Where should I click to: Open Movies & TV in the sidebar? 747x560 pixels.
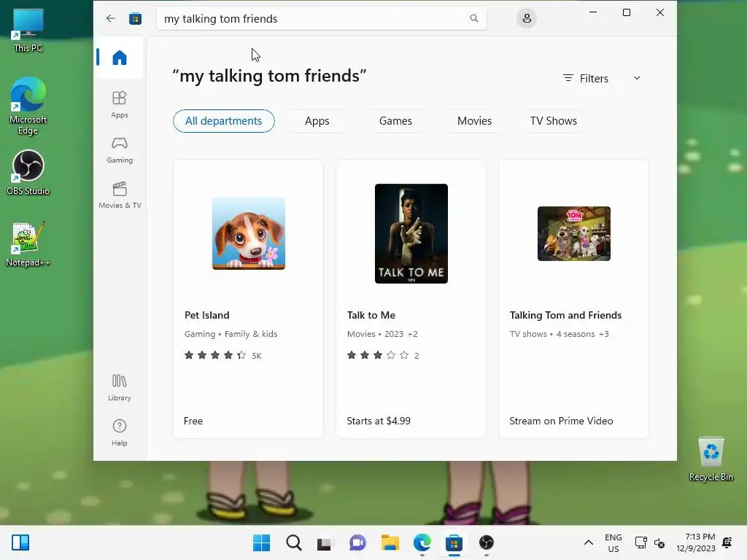coord(120,195)
